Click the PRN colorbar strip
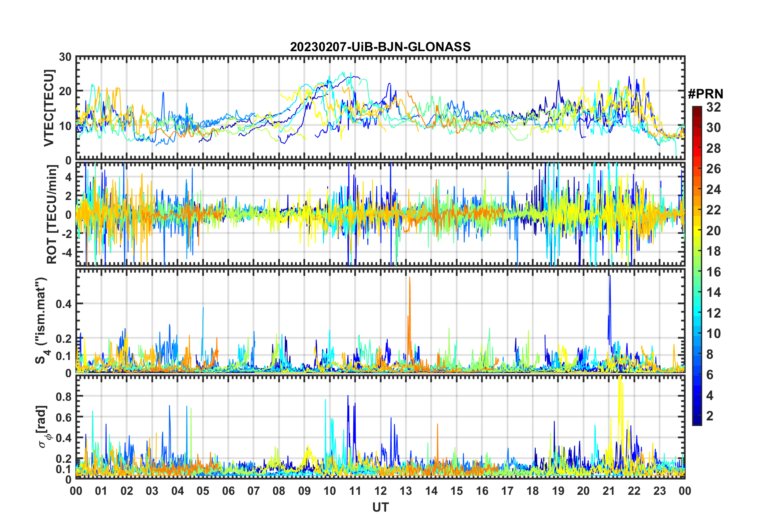Viewport: 761px width, 532px height. [697, 266]
